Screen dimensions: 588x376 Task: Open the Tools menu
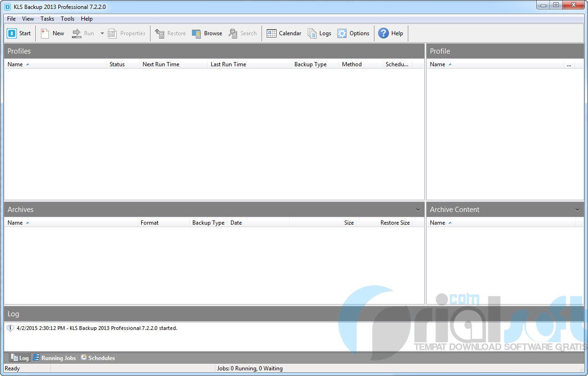pyautogui.click(x=68, y=19)
